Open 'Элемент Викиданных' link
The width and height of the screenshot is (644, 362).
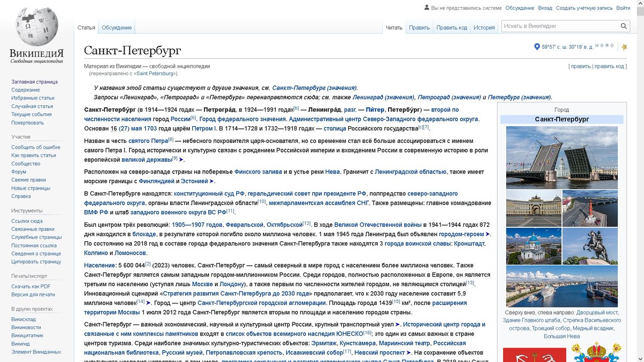(x=36, y=352)
